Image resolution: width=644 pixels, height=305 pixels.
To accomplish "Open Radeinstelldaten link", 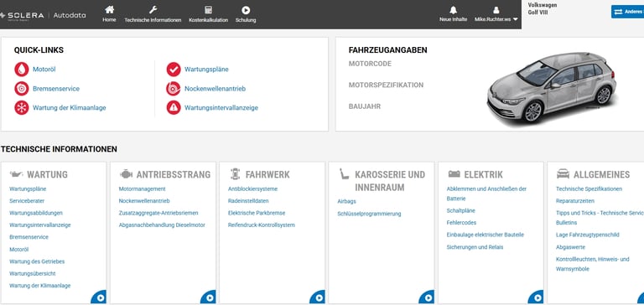I will 248,201.
